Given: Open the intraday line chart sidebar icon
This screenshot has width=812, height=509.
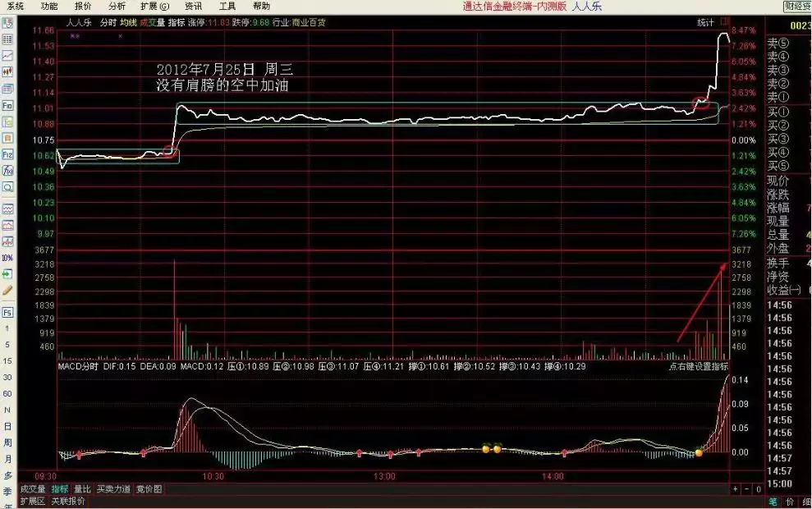Looking at the screenshot, I should (7, 55).
